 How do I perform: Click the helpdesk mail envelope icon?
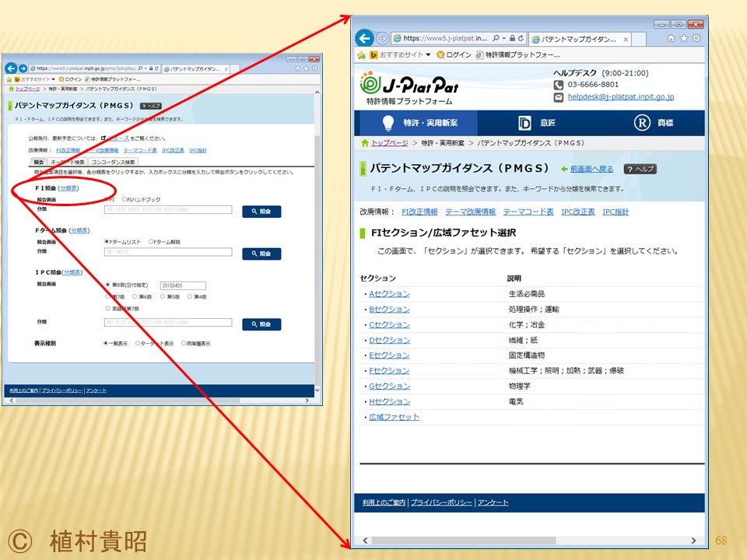pos(559,97)
